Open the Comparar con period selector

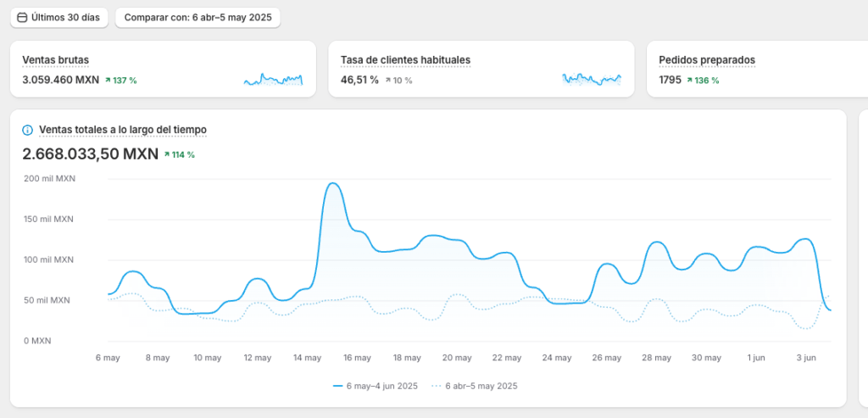coord(198,17)
